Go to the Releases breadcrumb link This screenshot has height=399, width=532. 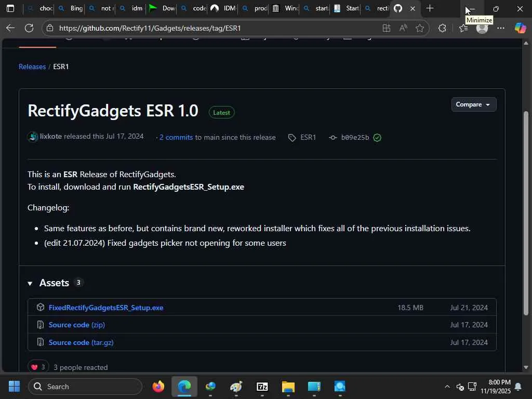32,66
